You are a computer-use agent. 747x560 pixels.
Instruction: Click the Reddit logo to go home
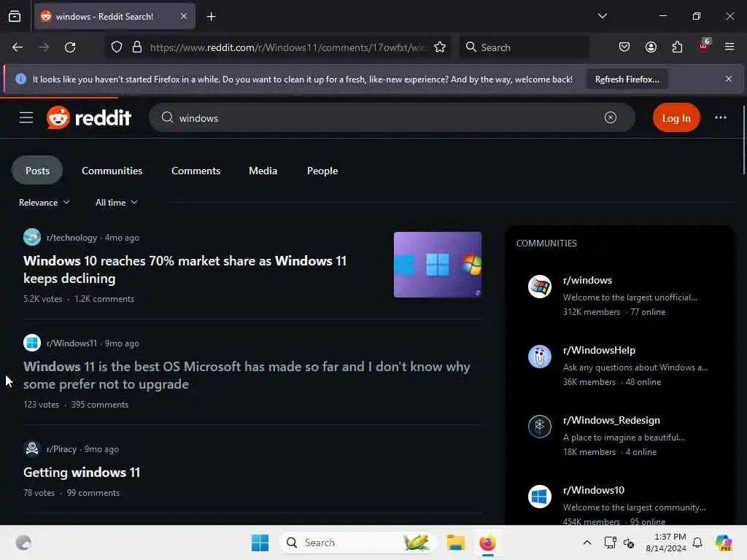[x=88, y=117]
